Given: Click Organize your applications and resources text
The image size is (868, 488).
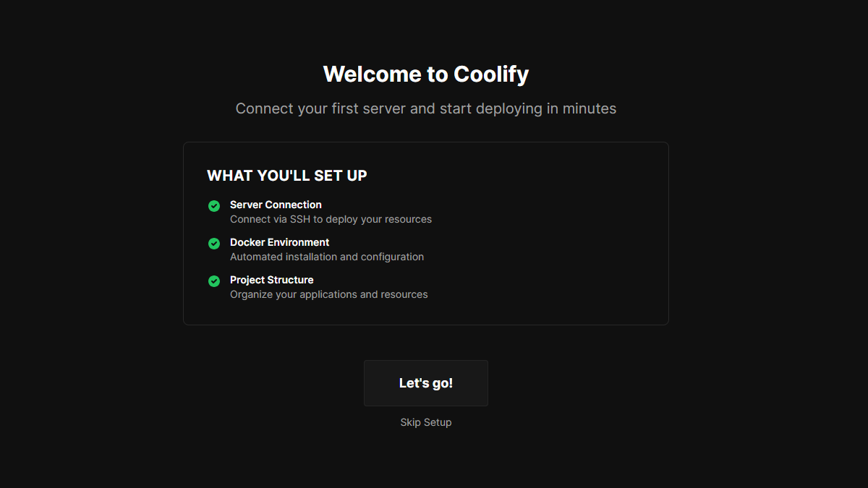Looking at the screenshot, I should [328, 294].
